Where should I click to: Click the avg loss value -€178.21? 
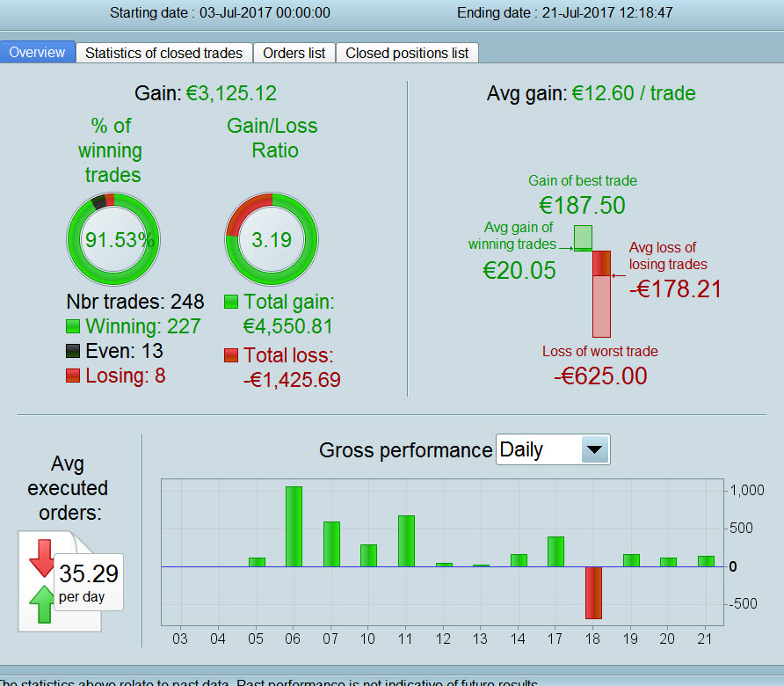[675, 288]
